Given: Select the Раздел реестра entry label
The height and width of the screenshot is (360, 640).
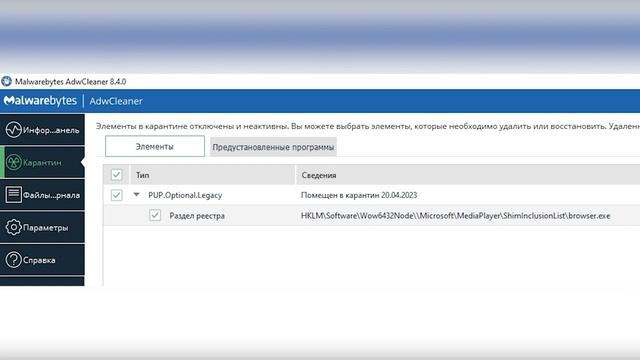Looking at the screenshot, I should point(197,216).
